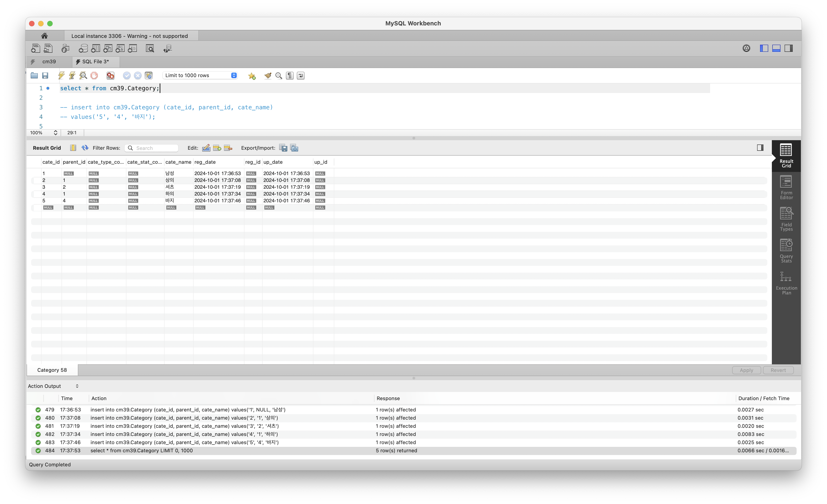Create a new function icon

click(x=133, y=49)
